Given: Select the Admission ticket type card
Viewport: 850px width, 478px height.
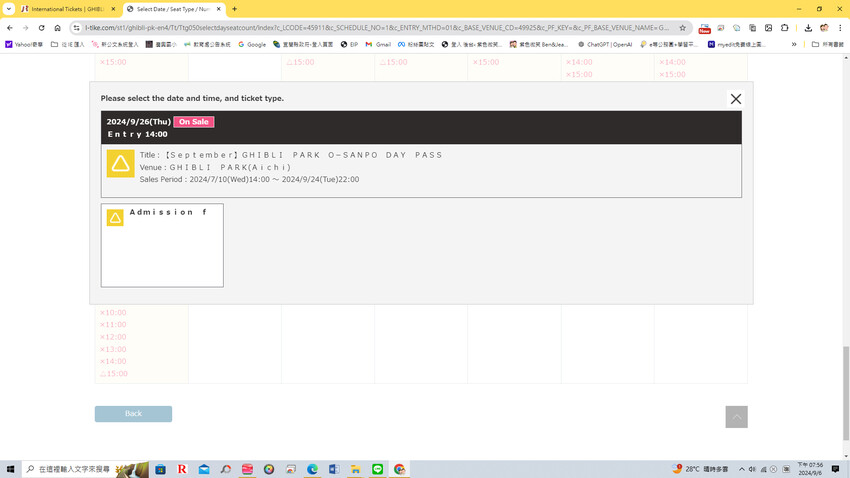Looking at the screenshot, I should [x=162, y=245].
